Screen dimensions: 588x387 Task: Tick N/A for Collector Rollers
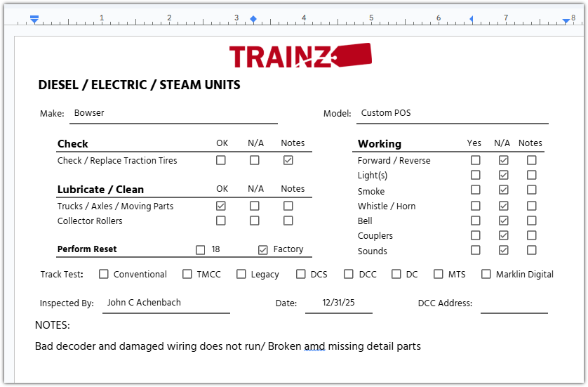pos(255,221)
